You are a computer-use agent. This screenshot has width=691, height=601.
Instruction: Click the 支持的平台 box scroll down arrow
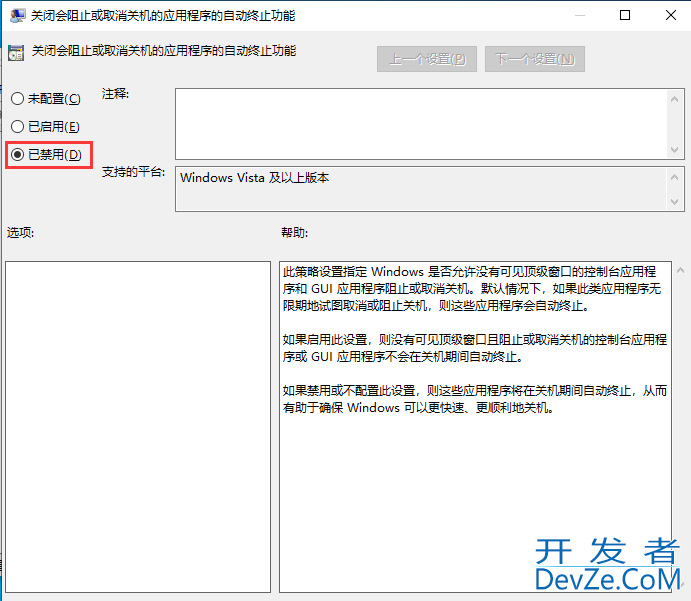click(x=674, y=202)
